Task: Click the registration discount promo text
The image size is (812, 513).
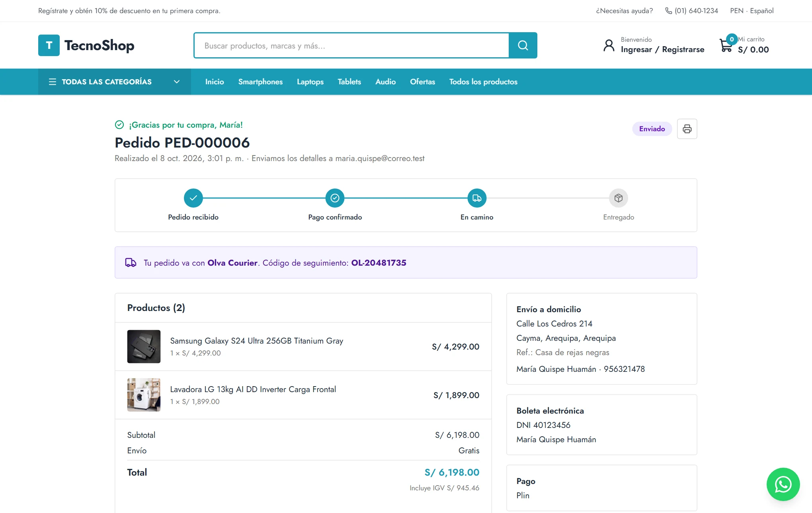Action: pyautogui.click(x=129, y=11)
